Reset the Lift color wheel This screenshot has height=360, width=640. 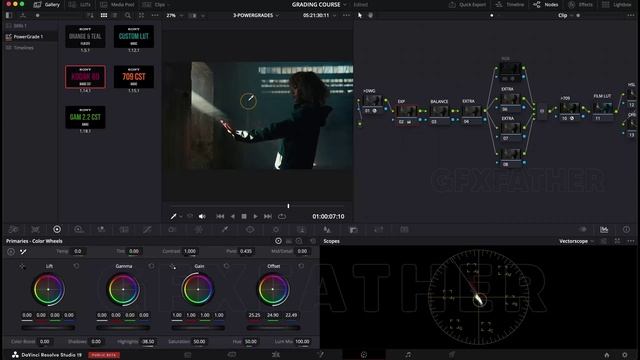coord(76,266)
